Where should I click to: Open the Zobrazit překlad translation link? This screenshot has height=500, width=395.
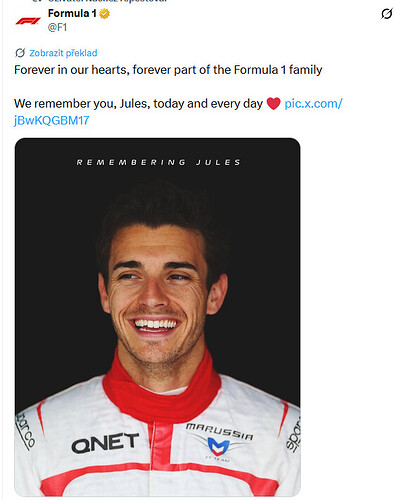tap(63, 53)
